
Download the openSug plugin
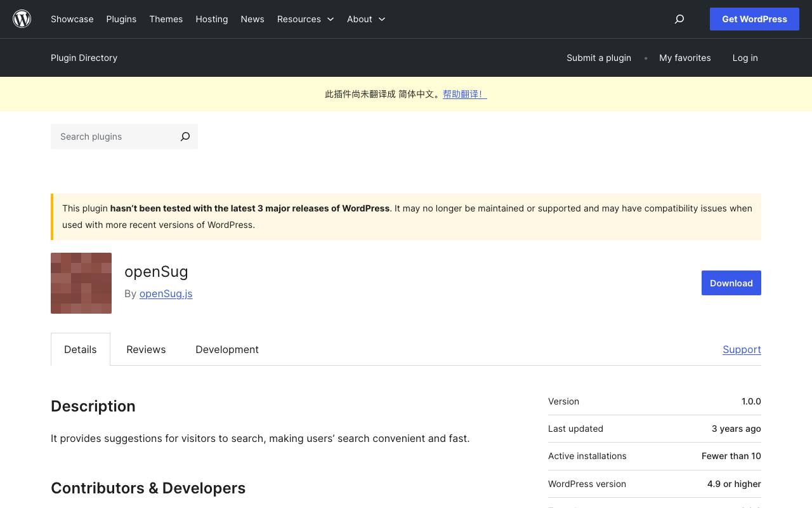pyautogui.click(x=731, y=283)
